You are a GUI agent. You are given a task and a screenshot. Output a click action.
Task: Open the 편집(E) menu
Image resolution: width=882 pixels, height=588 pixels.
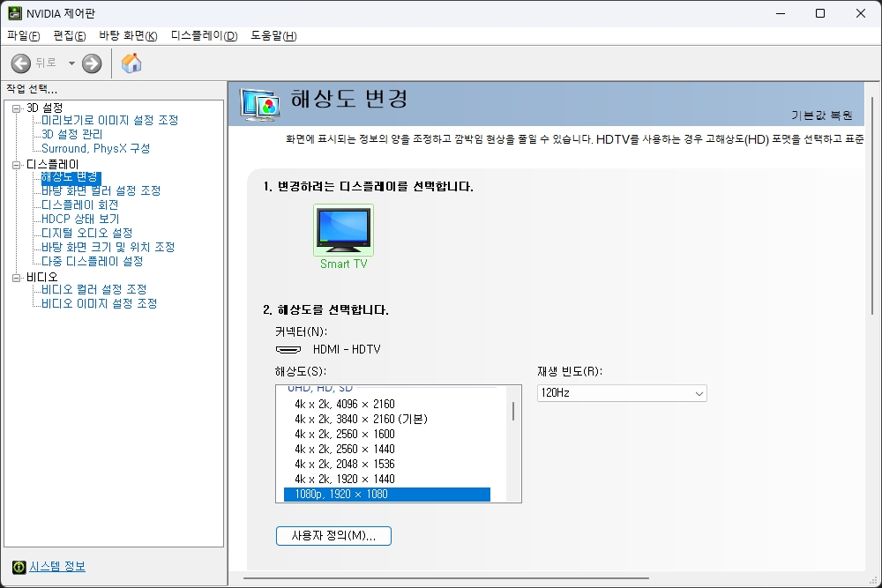point(69,36)
